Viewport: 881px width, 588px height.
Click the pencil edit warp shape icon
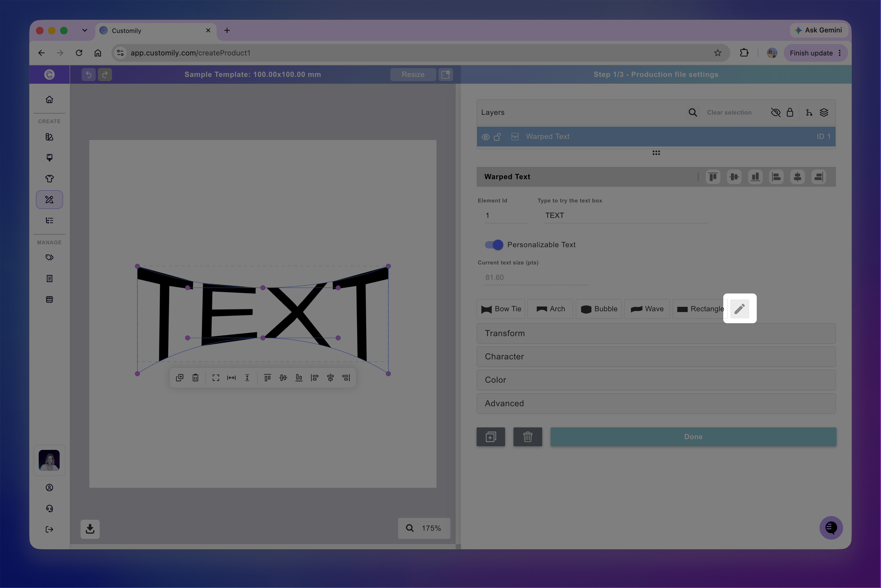(x=739, y=309)
